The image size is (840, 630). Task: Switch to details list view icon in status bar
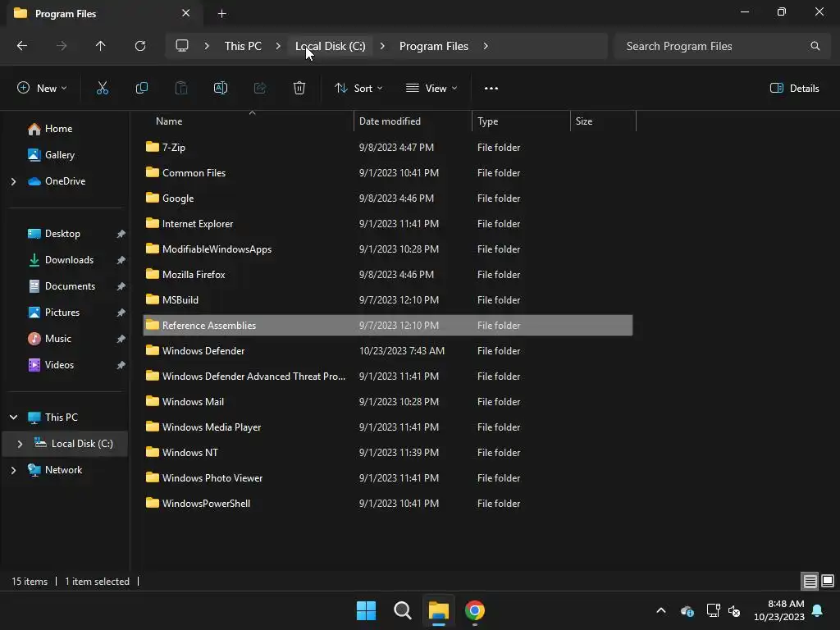(x=810, y=581)
